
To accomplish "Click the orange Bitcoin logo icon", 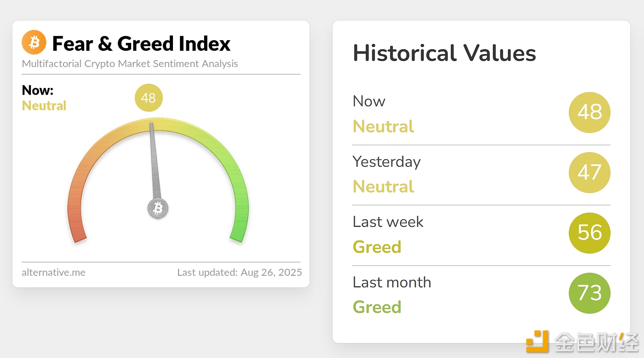I will [x=34, y=42].
